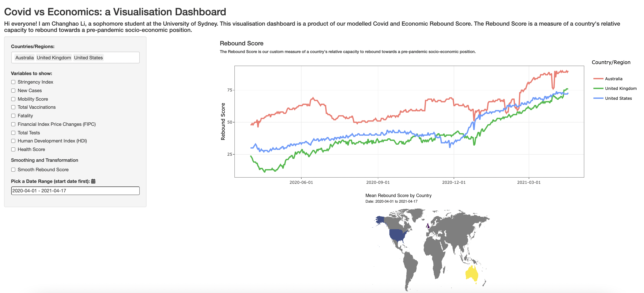Select the United States legend entry
644x293 pixels.
[619, 98]
